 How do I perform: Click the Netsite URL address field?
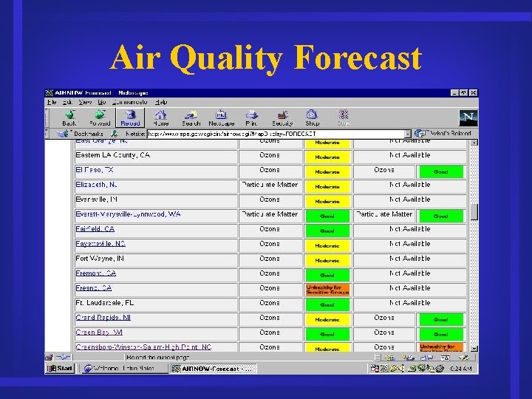pos(276,134)
